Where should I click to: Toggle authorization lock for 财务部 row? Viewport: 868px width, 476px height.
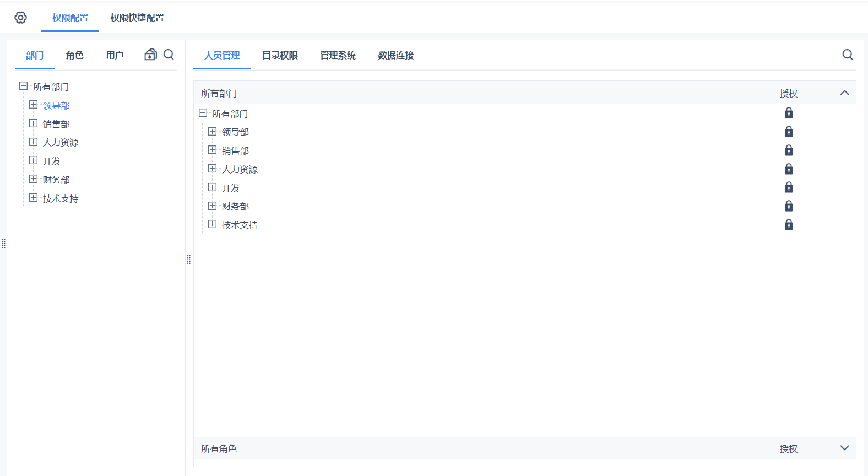(x=789, y=206)
